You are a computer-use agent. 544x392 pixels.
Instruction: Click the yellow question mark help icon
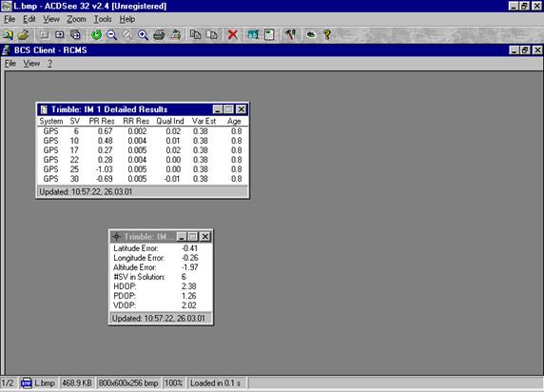pyautogui.click(x=327, y=34)
